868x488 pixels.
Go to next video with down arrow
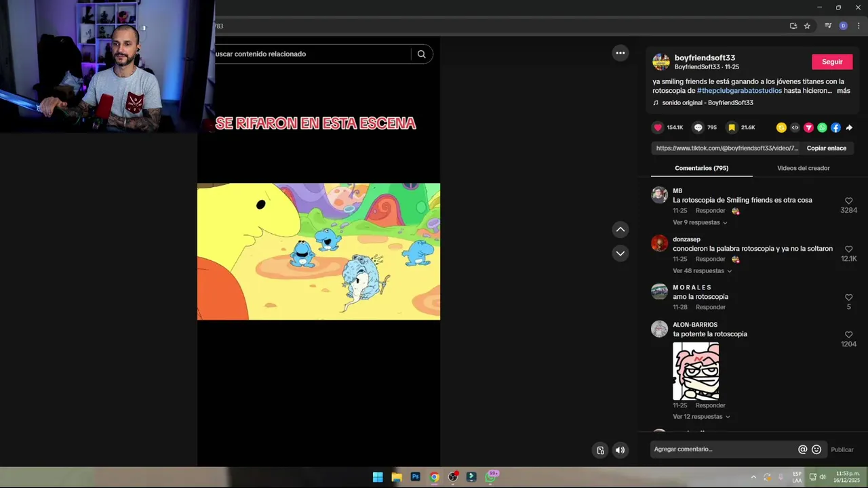(x=620, y=253)
